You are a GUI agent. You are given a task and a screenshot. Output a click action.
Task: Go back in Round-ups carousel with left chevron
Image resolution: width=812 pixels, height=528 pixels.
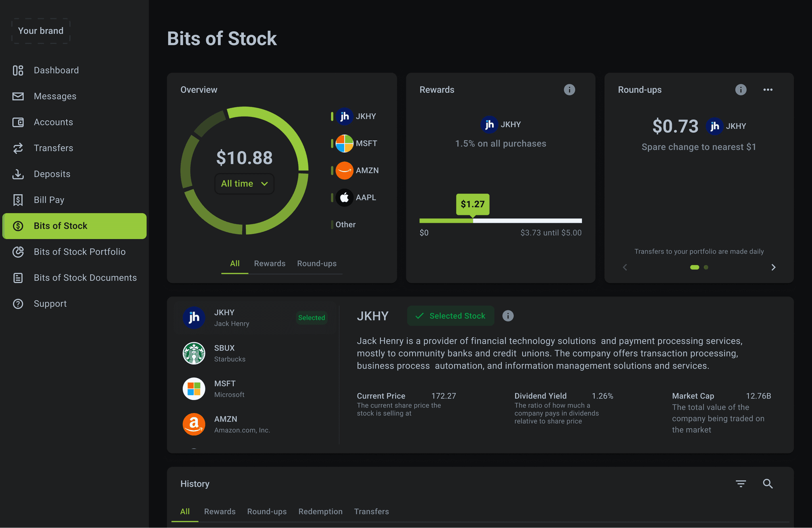(624, 267)
